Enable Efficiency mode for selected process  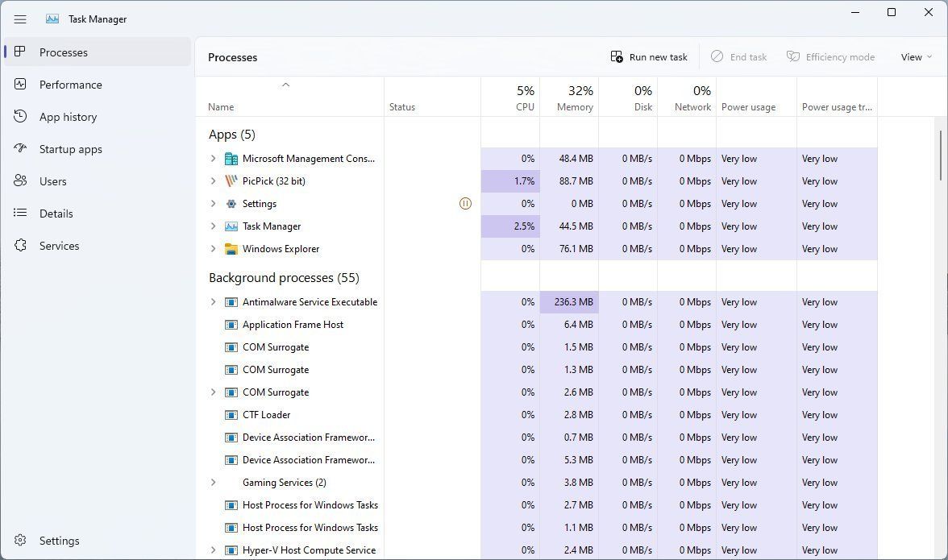coord(831,56)
